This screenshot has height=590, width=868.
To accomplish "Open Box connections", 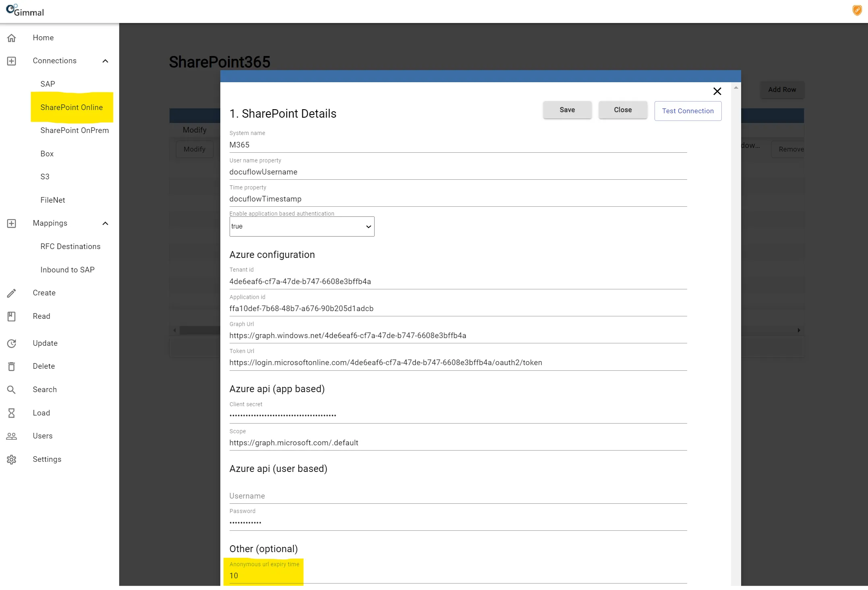I will click(x=47, y=154).
